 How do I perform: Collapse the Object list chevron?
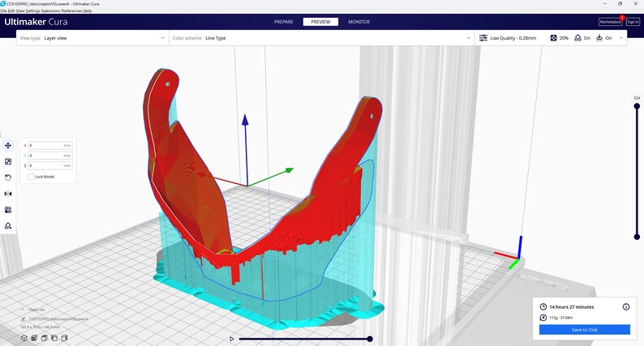[x=22, y=310]
